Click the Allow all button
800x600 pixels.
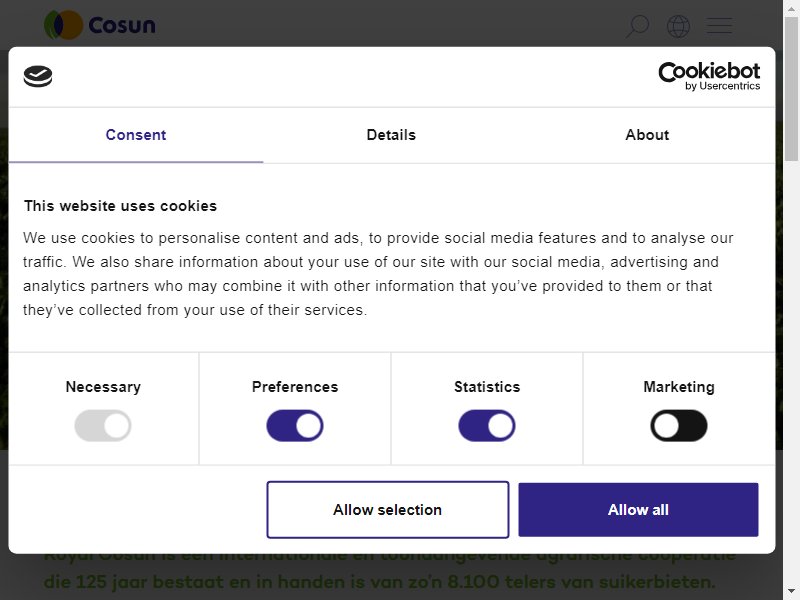(638, 510)
